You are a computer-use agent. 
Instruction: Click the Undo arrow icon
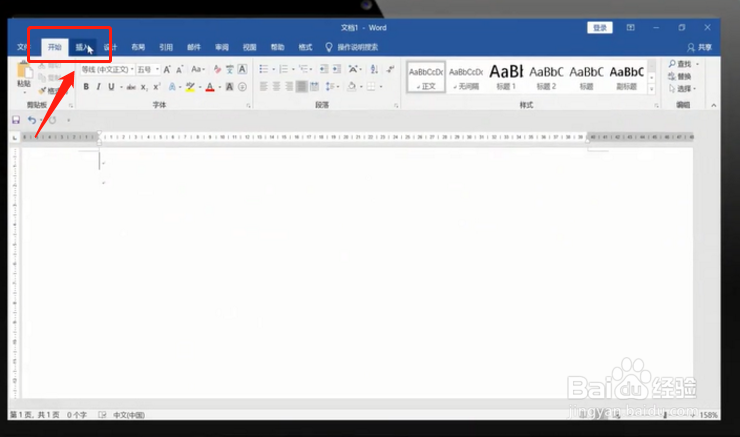coord(31,120)
